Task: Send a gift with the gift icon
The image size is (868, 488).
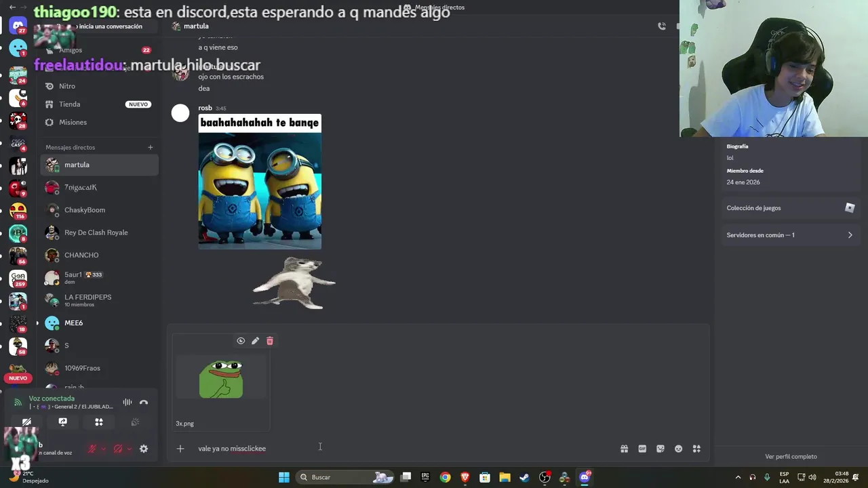Action: tap(624, 449)
